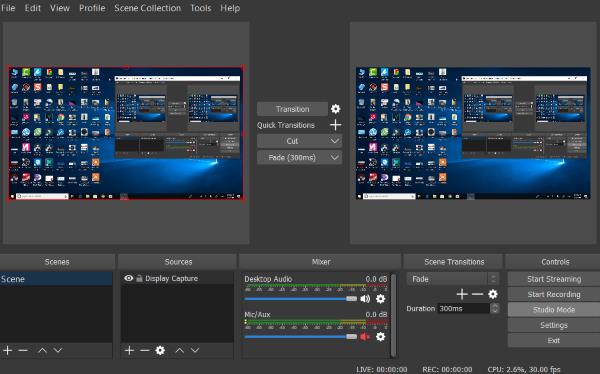The height and width of the screenshot is (374, 600).
Task: Move scene down with arrow icon
Action: pos(58,350)
